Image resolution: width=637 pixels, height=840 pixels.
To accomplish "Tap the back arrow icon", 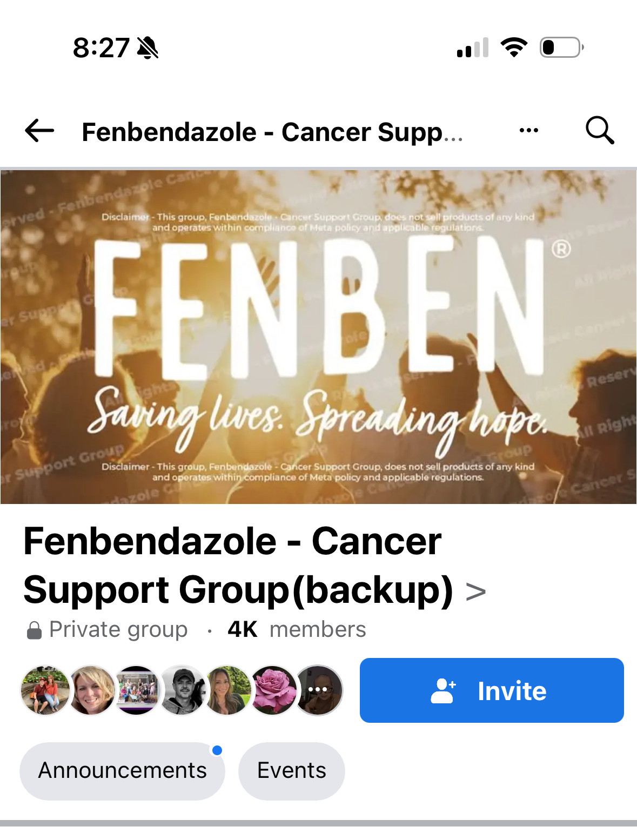I will tap(39, 131).
